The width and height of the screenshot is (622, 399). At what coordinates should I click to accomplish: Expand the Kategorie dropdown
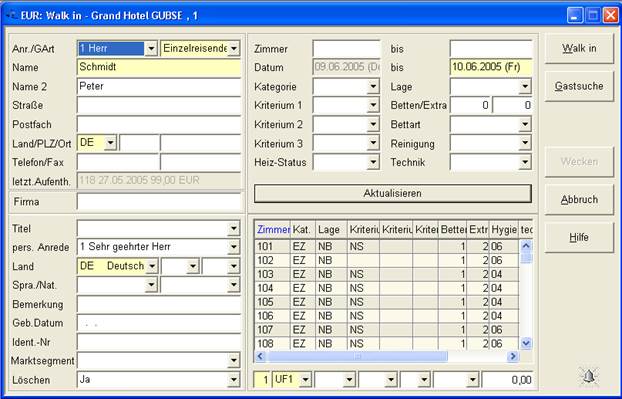(x=373, y=86)
